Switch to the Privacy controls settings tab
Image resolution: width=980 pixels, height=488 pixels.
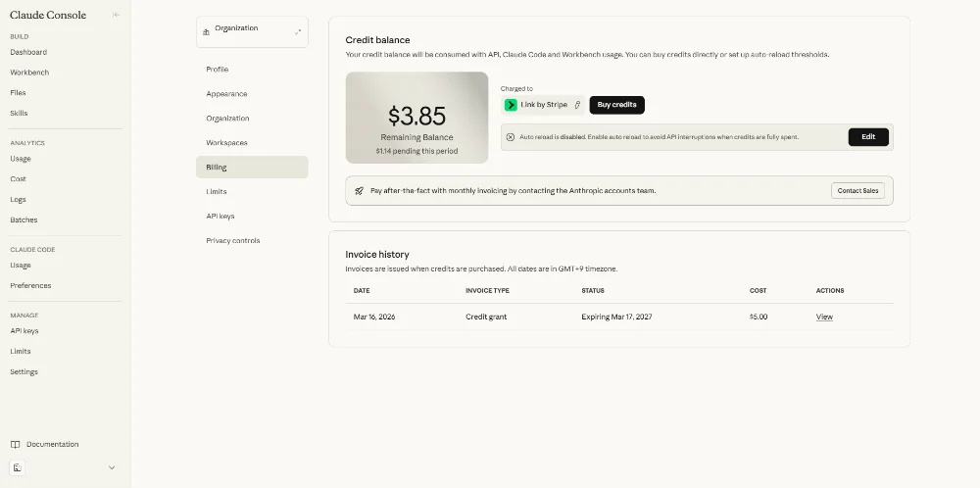(233, 240)
